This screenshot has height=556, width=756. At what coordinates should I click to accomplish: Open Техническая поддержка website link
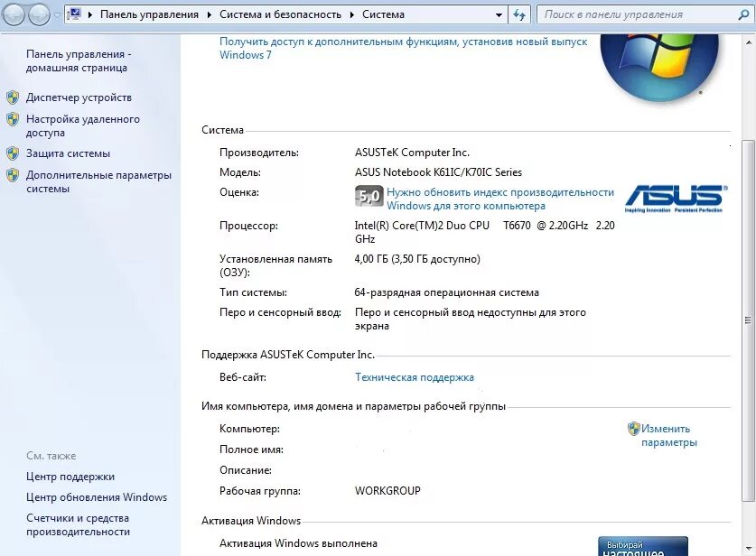415,377
